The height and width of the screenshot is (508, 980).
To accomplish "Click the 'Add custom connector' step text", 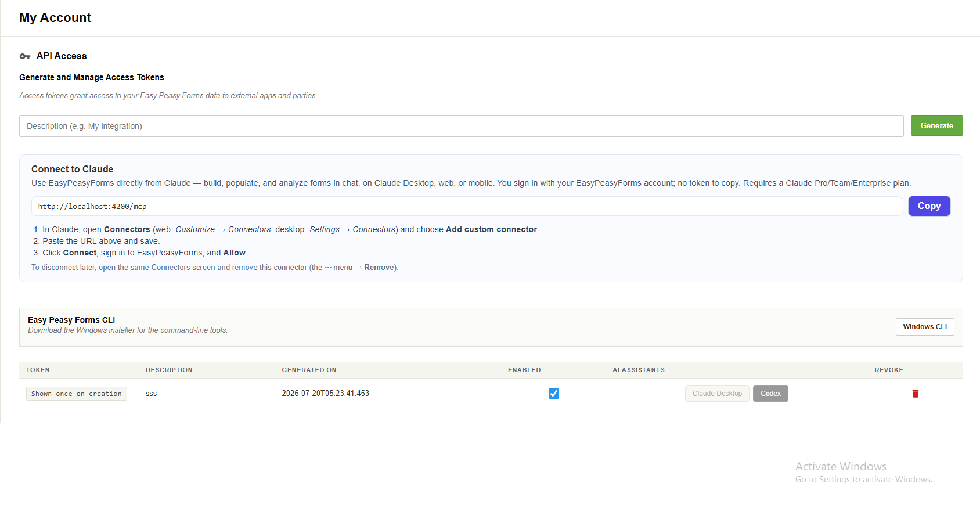I will [491, 229].
